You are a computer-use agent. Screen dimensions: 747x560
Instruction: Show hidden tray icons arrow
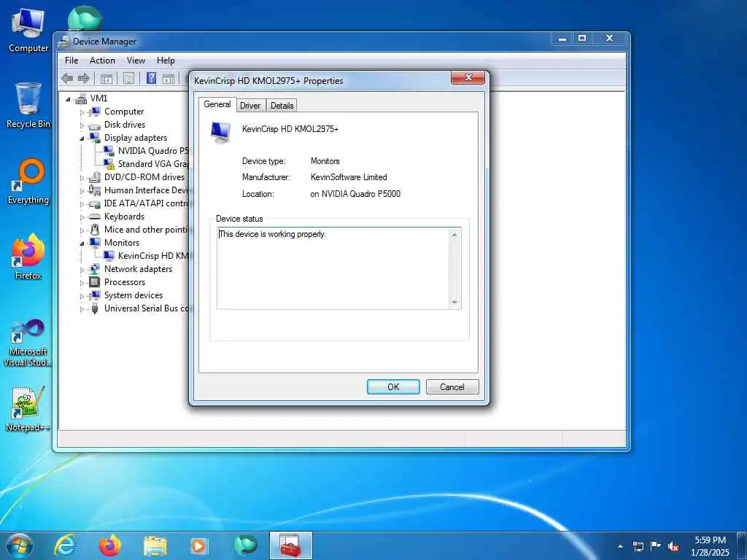pos(620,546)
